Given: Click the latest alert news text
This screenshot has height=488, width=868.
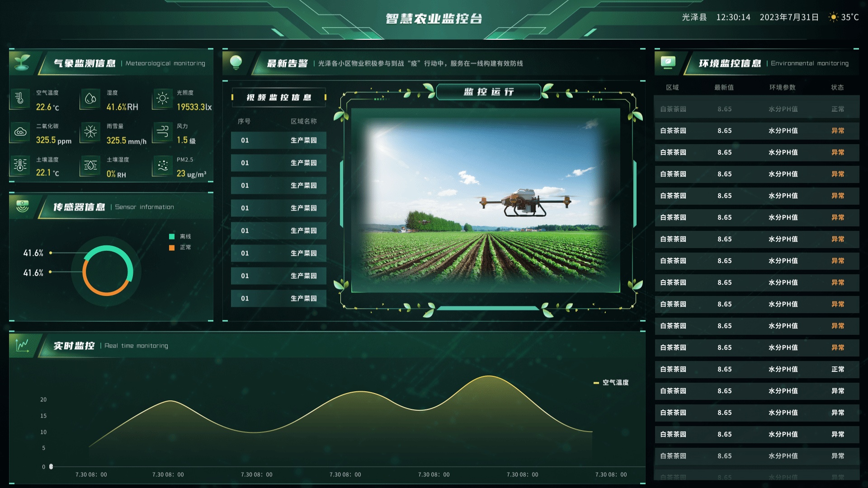Looking at the screenshot, I should 420,64.
